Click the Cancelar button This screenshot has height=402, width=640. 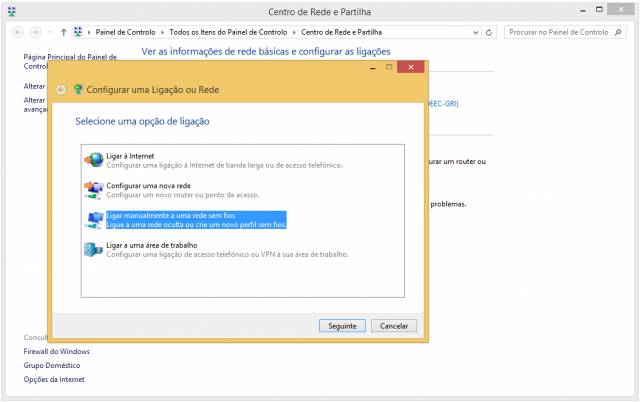tap(394, 326)
